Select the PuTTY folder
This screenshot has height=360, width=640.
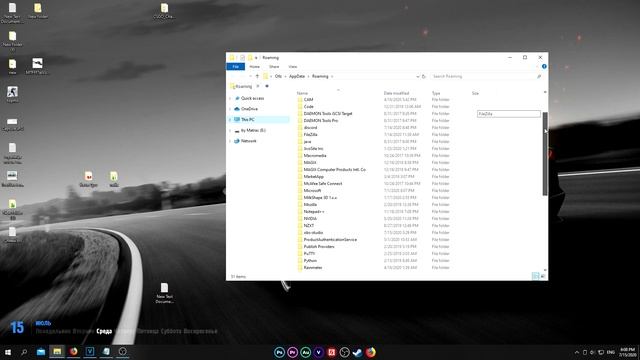point(309,253)
